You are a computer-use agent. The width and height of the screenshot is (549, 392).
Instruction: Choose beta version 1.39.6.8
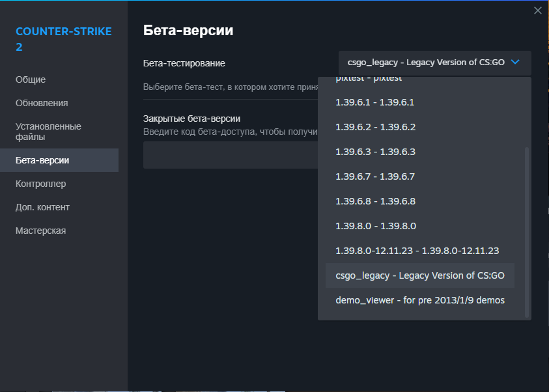[x=420, y=201]
